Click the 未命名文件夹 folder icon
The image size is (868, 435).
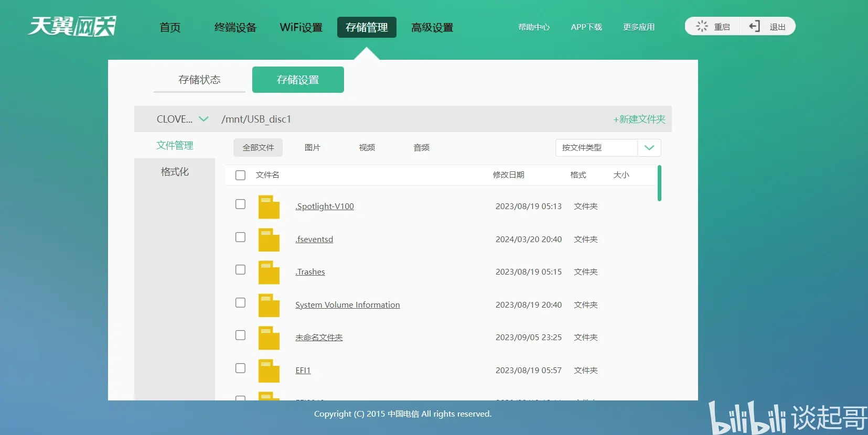coord(269,338)
